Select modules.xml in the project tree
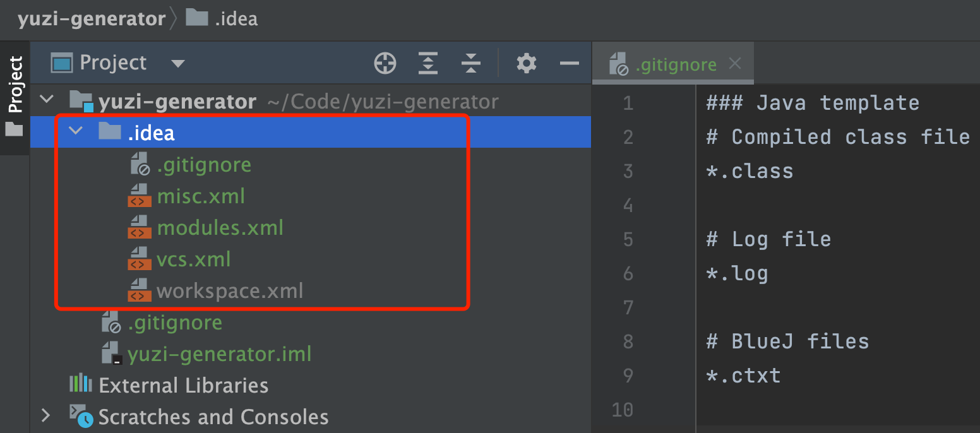This screenshot has width=980, height=433. pos(220,227)
